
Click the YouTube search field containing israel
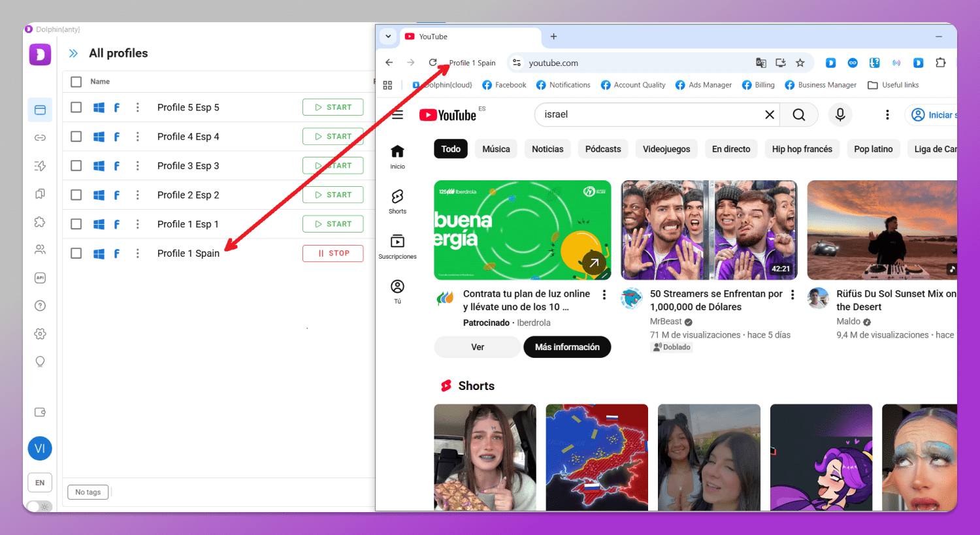click(x=647, y=115)
